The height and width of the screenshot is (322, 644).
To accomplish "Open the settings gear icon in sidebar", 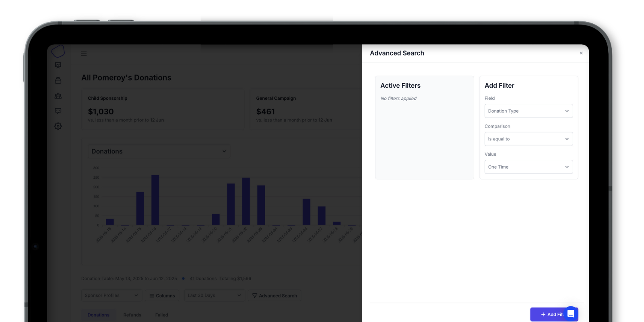I will (58, 126).
